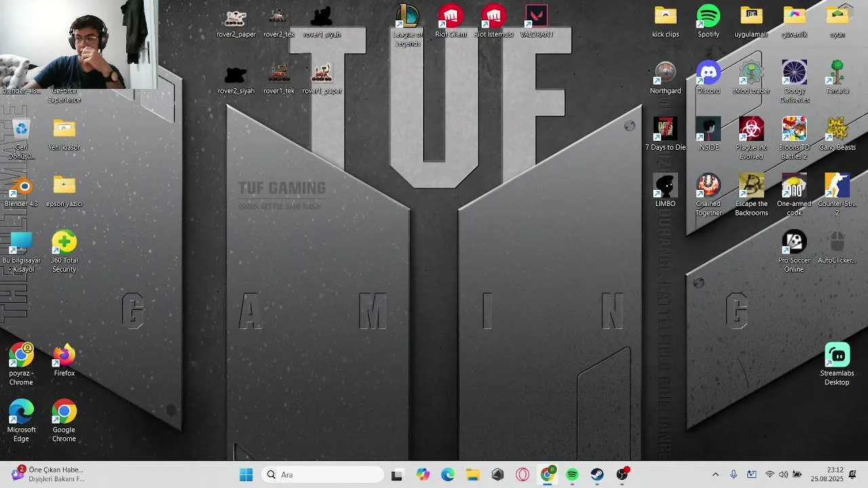Open the uygulamalır folder
868x488 pixels.
pyautogui.click(x=751, y=22)
